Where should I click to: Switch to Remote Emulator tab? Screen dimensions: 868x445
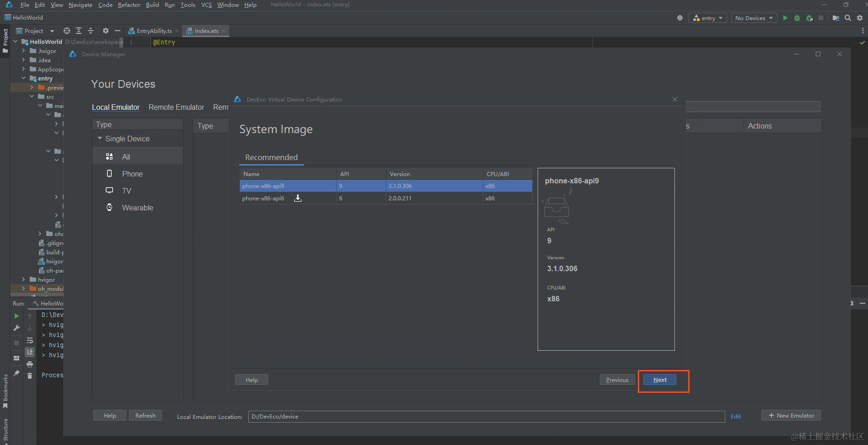pos(176,107)
